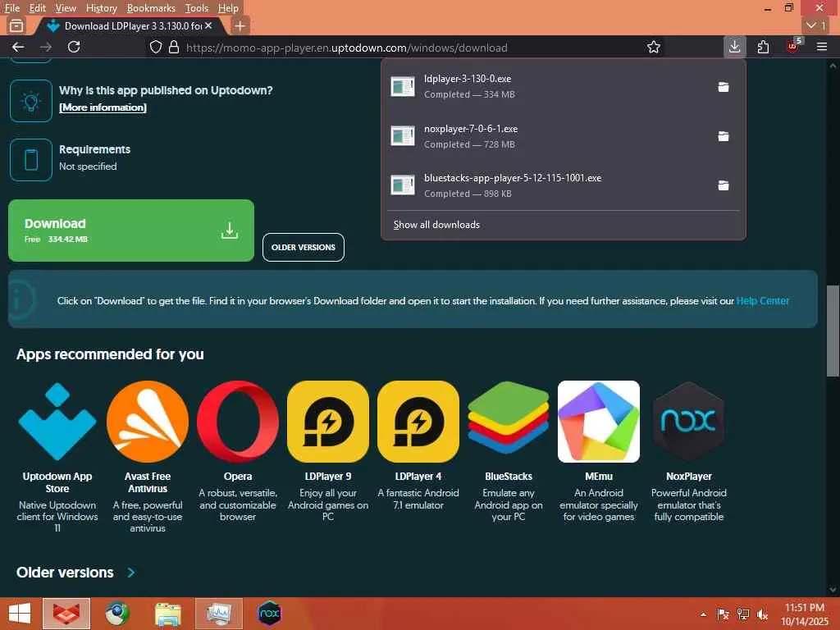Image resolution: width=840 pixels, height=630 pixels.
Task: Toggle the Firefox downloads panel button
Action: (734, 47)
